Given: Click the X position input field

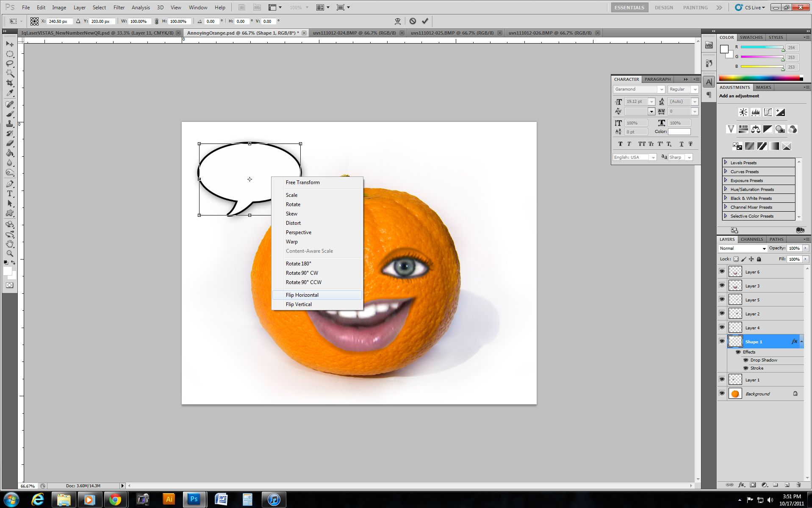Looking at the screenshot, I should (x=59, y=21).
